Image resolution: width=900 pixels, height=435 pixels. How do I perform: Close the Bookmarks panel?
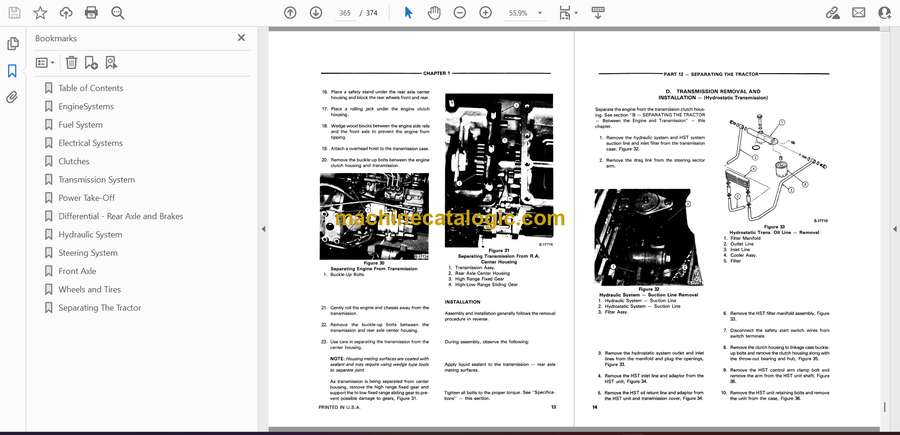(x=241, y=37)
